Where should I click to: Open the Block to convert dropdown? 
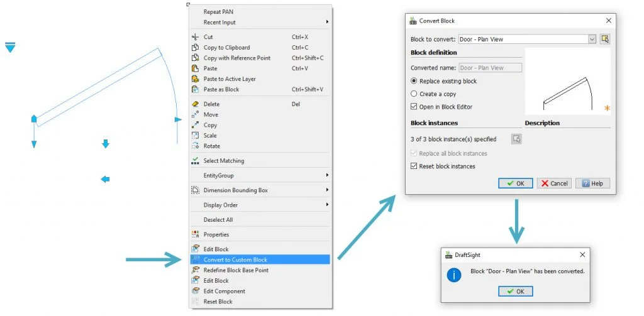coord(591,39)
